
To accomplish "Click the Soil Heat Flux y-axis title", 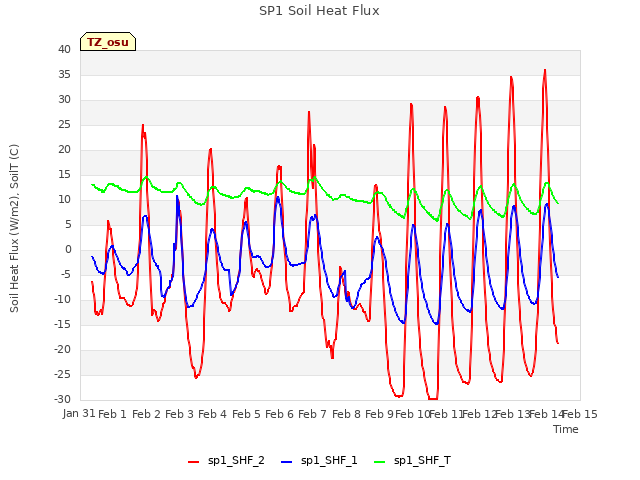I will click(14, 228).
